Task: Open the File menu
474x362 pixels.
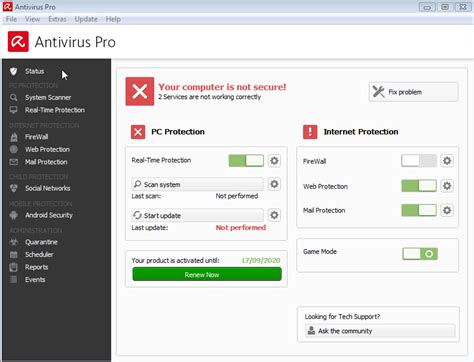Action: click(11, 19)
